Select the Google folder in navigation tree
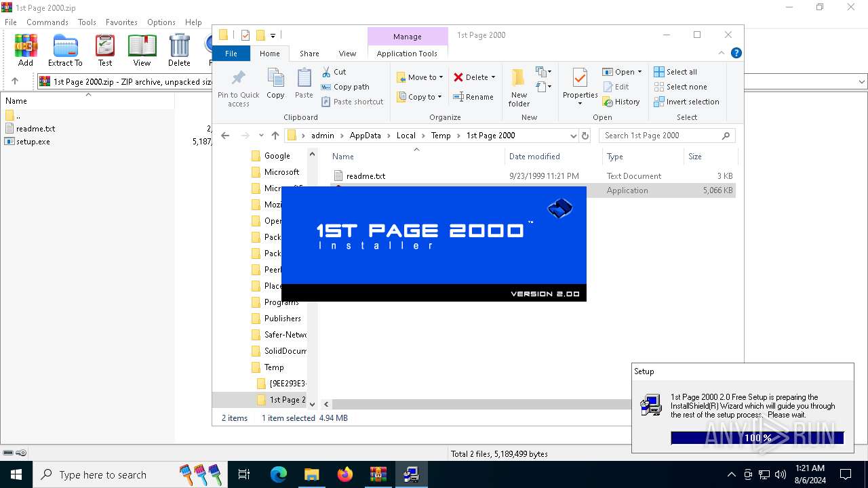868x488 pixels. (x=277, y=156)
